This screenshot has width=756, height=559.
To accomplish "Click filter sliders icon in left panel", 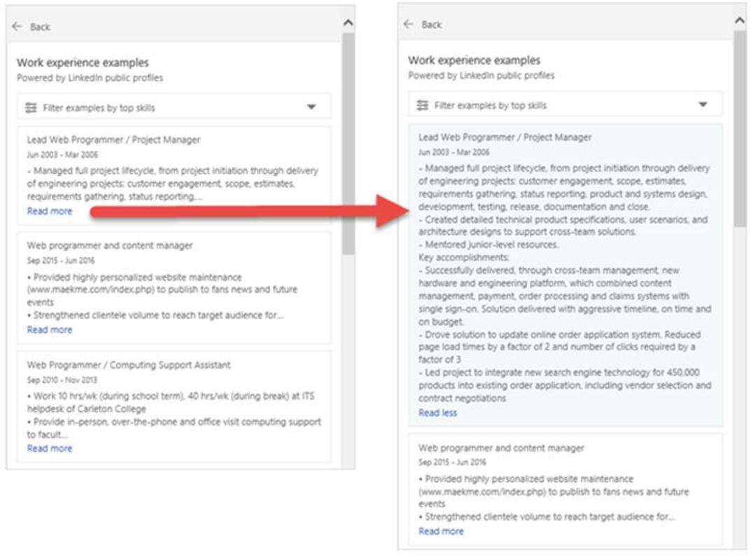I will [31, 108].
